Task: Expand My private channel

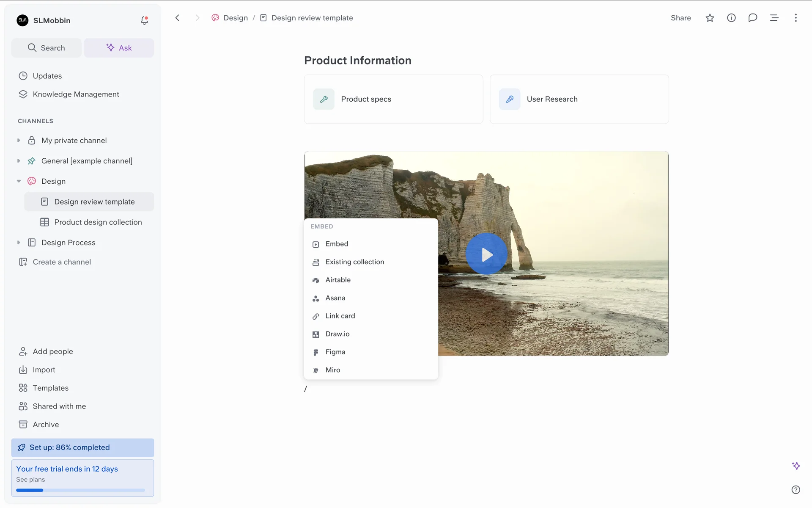Action: 19,141
